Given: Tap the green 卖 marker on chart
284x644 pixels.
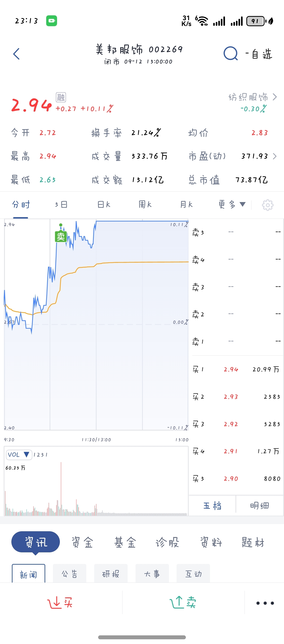Looking at the screenshot, I should (61, 236).
